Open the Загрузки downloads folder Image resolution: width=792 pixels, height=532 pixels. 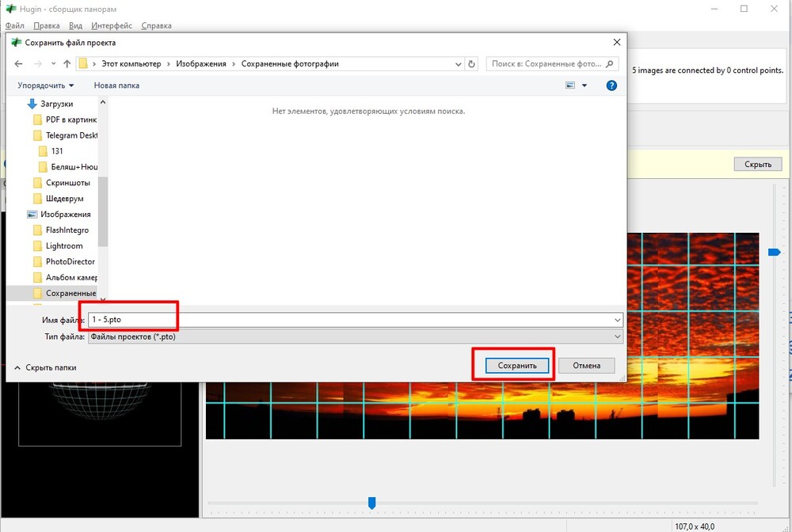click(x=57, y=104)
